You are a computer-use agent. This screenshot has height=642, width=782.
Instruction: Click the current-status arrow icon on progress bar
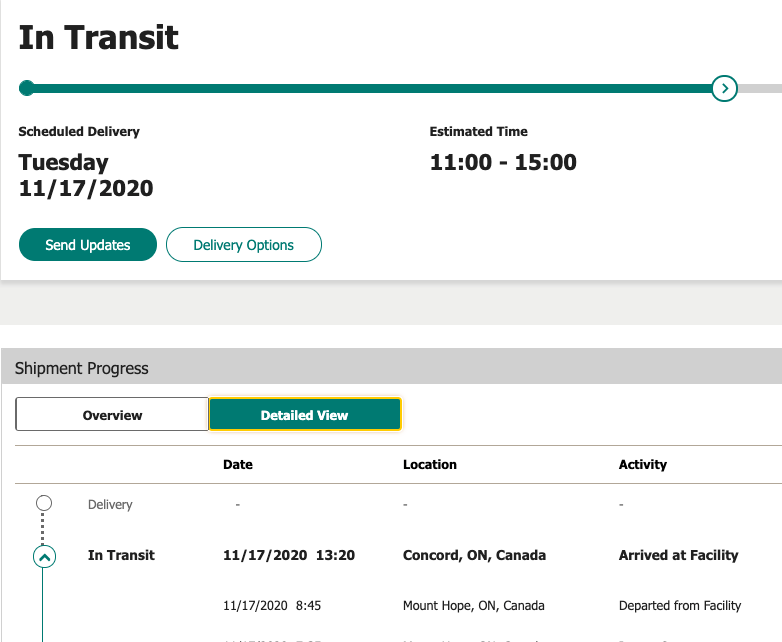click(x=724, y=88)
